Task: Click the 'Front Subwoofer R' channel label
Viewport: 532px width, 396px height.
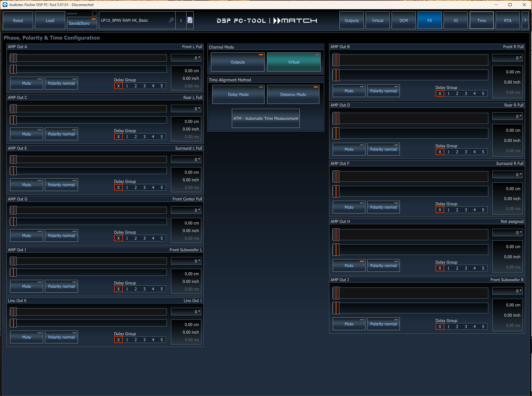Action: tap(507, 280)
